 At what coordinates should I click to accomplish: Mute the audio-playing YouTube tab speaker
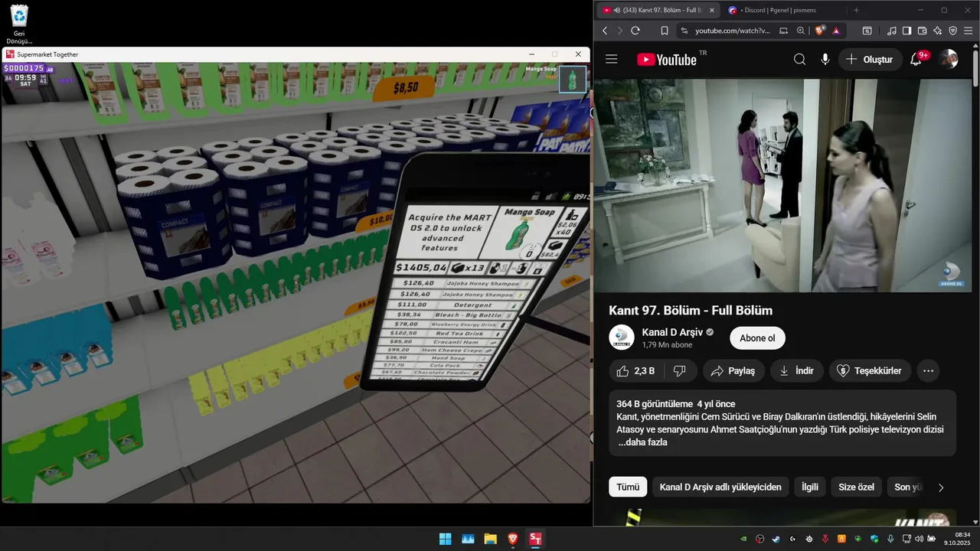tap(617, 10)
